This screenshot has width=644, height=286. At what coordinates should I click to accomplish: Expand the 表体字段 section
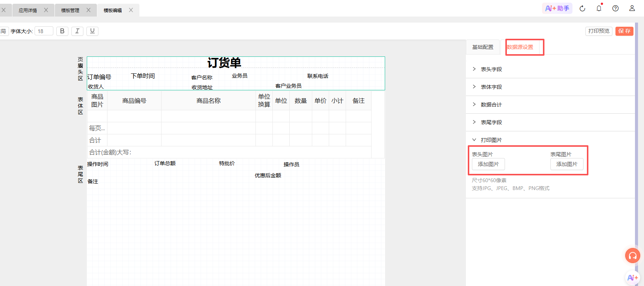click(x=550, y=87)
